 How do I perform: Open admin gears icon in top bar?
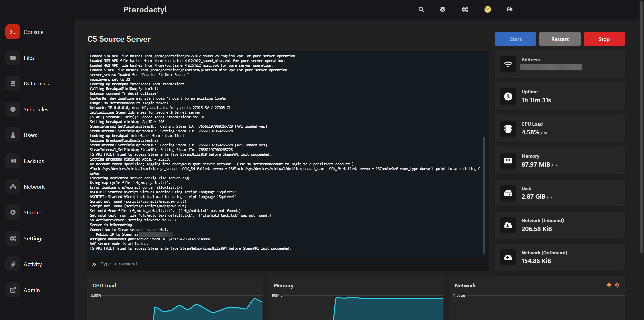(465, 9)
